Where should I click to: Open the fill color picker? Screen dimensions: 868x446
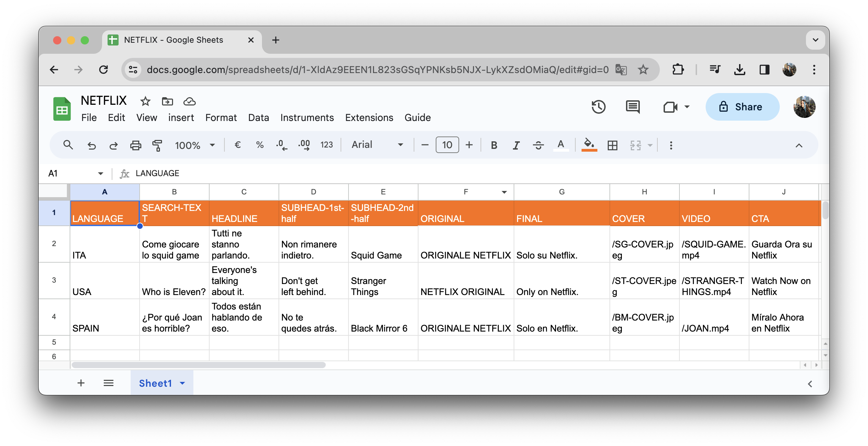589,145
